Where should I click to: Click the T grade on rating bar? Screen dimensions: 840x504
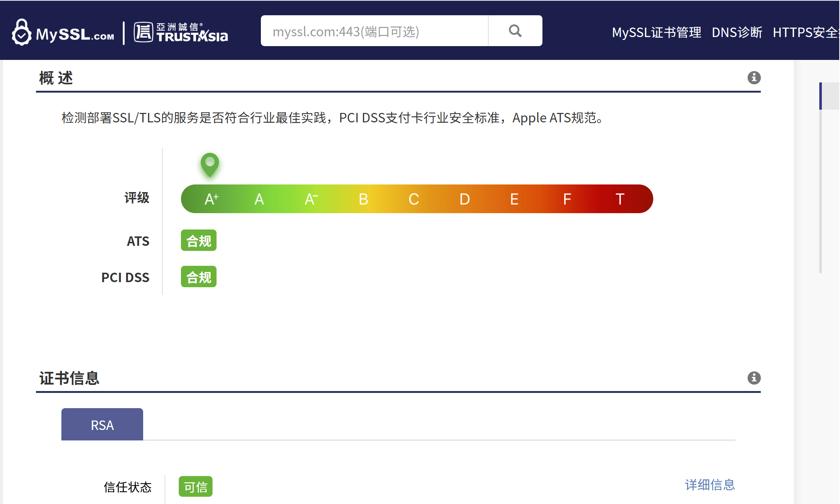(620, 199)
